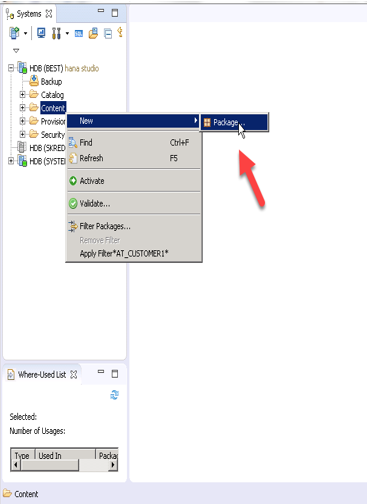This screenshot has width=367, height=504.
Task: Click the find table toolbar icon
Action: click(x=93, y=33)
